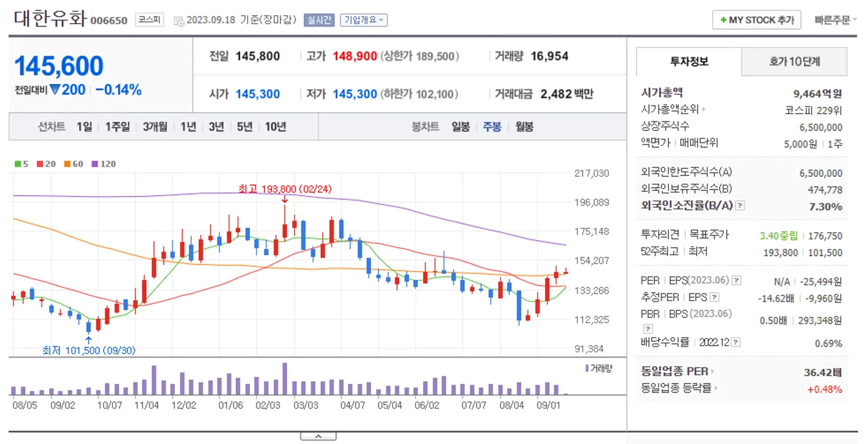This screenshot has height=444, width=868.
Task: Click the orange 60-day moving average swatch
Action: coord(67,164)
